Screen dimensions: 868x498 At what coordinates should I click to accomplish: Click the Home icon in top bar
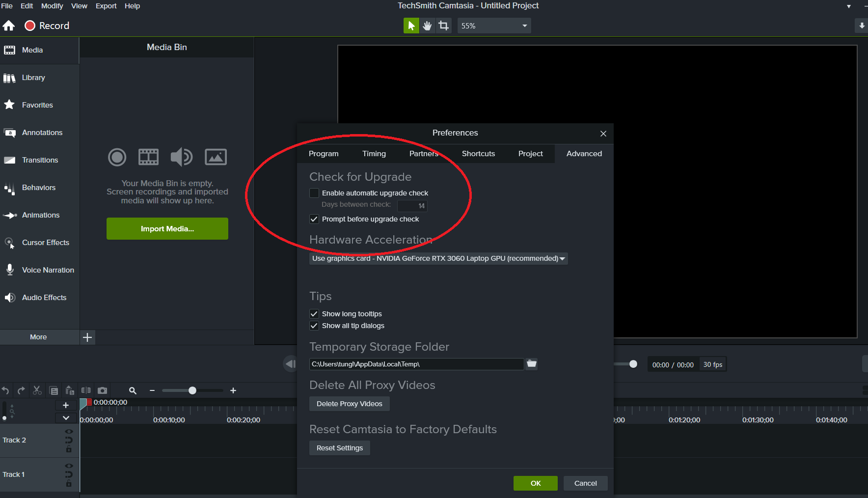pyautogui.click(x=9, y=26)
